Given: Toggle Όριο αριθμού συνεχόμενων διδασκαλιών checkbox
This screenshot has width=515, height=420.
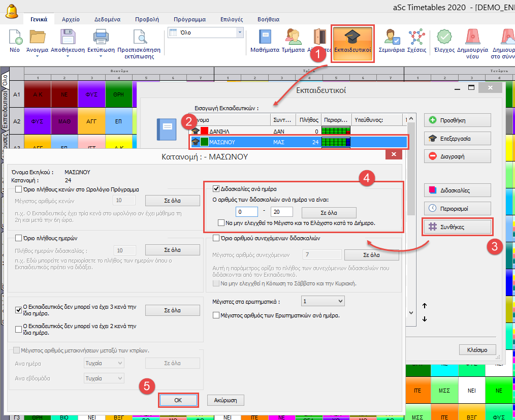Looking at the screenshot, I should tap(216, 238).
